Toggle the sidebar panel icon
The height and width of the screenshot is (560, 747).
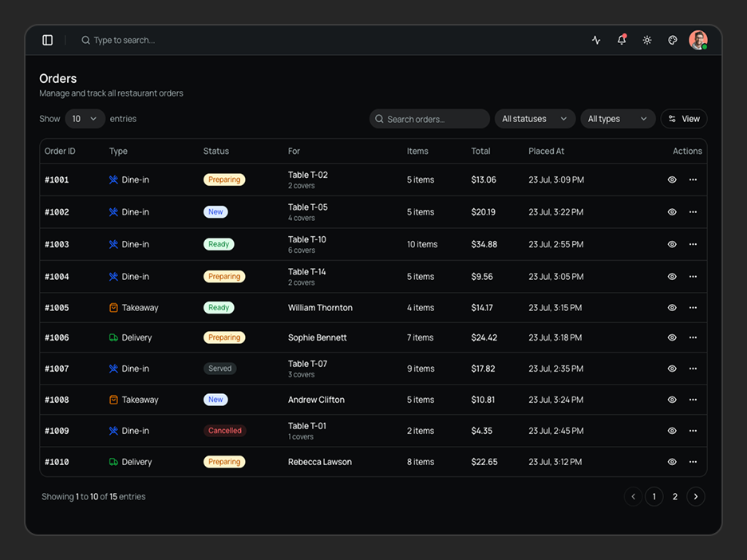coord(48,40)
